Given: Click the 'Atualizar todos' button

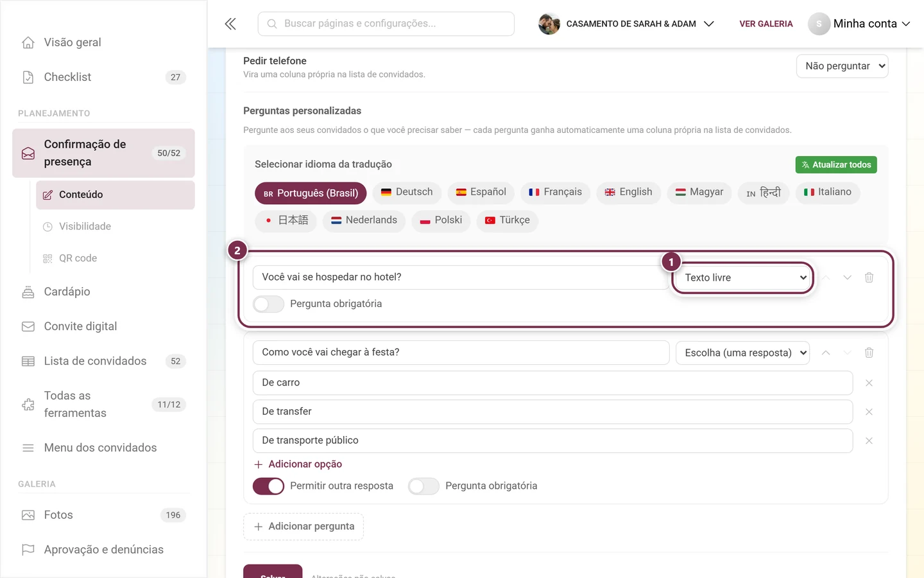Looking at the screenshot, I should (836, 165).
